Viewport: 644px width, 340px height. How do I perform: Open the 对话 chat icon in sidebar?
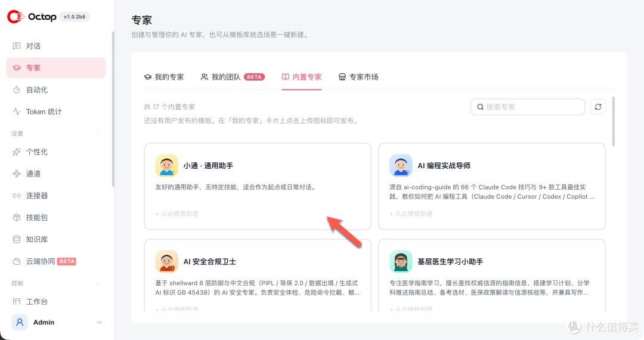coord(17,46)
